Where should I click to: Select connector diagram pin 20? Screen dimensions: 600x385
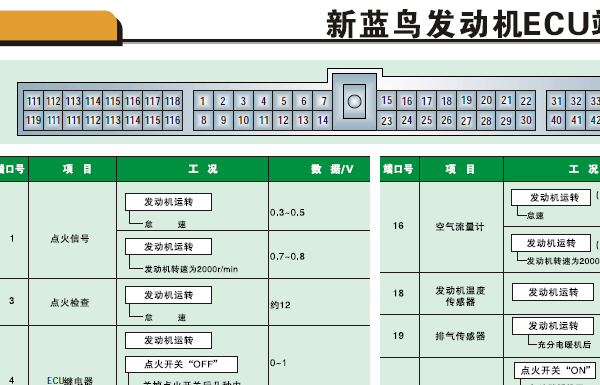[486, 101]
